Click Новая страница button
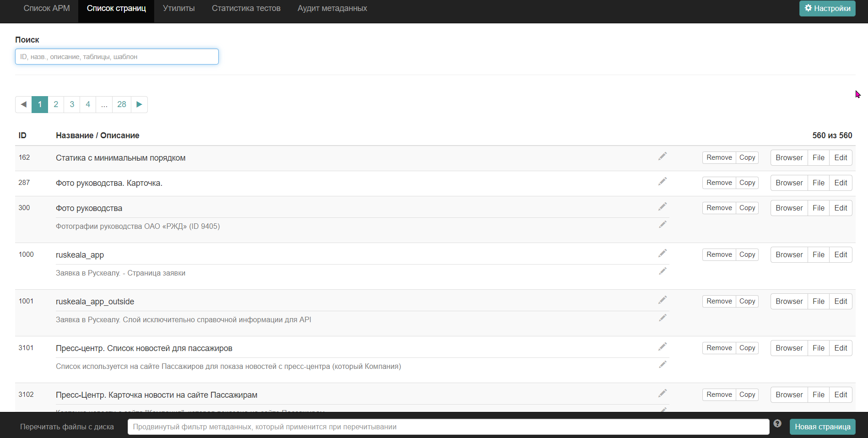This screenshot has width=868, height=438. pyautogui.click(x=823, y=427)
